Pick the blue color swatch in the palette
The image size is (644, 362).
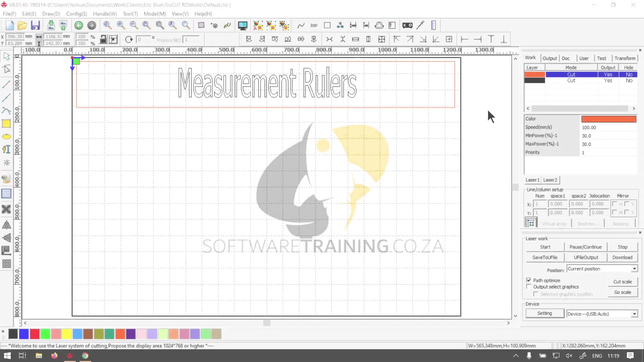[x=24, y=334]
